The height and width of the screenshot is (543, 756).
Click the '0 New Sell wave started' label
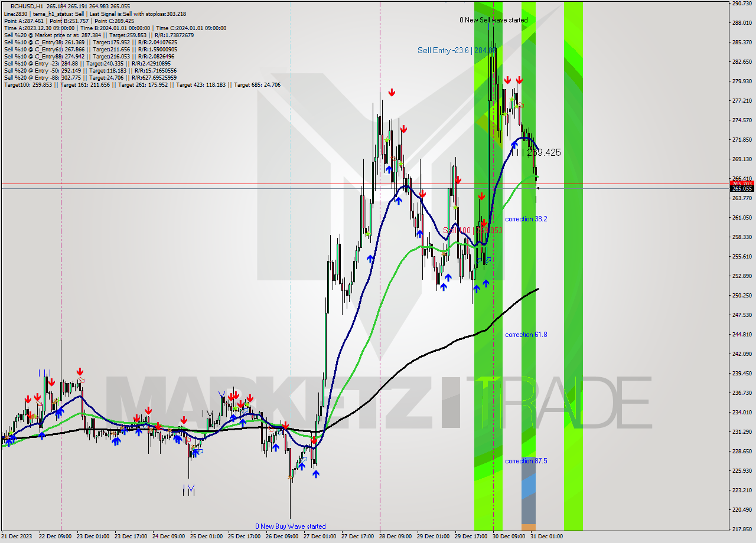(x=494, y=20)
